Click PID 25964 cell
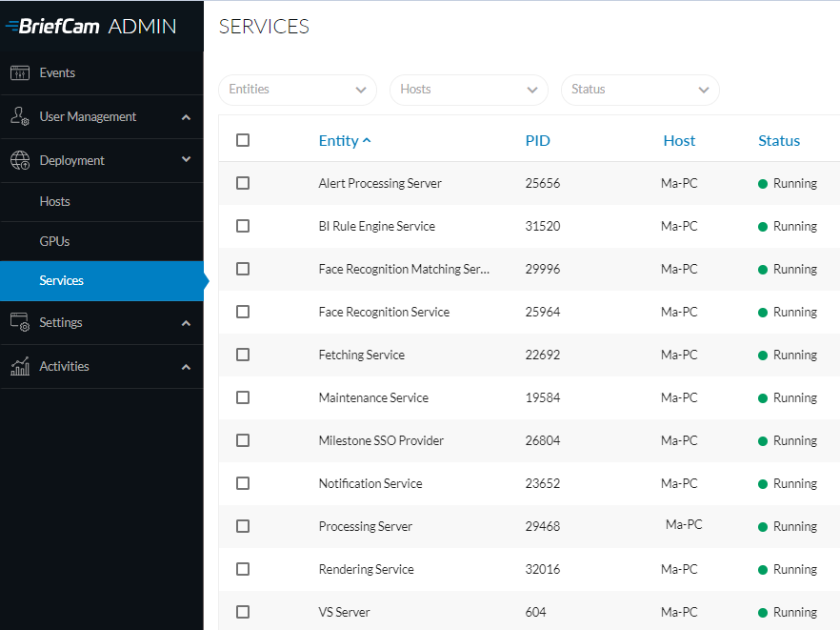Screen dimensions: 840x630 pyautogui.click(x=543, y=312)
